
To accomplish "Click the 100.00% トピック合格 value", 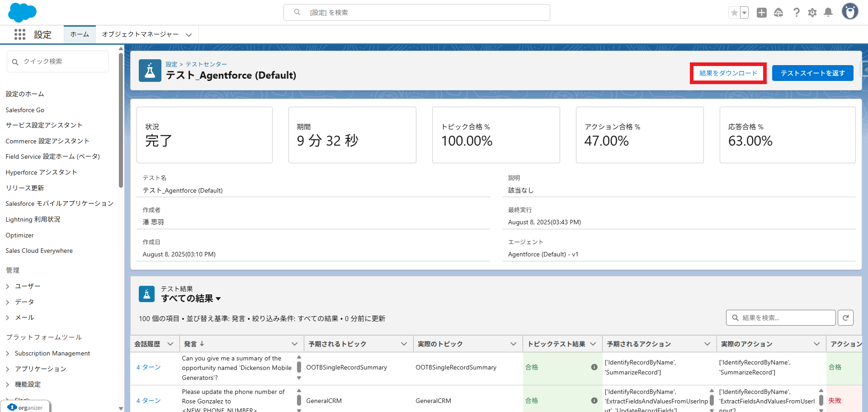I will (467, 141).
